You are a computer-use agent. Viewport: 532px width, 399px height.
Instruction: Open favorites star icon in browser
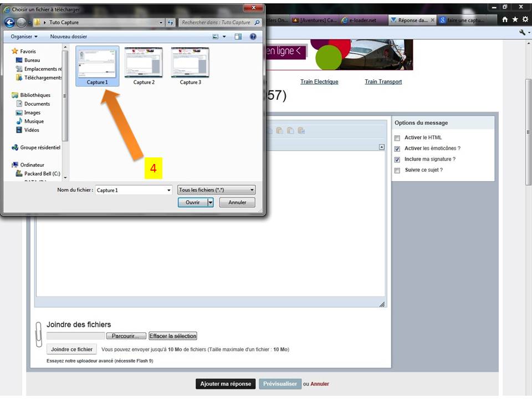(515, 19)
